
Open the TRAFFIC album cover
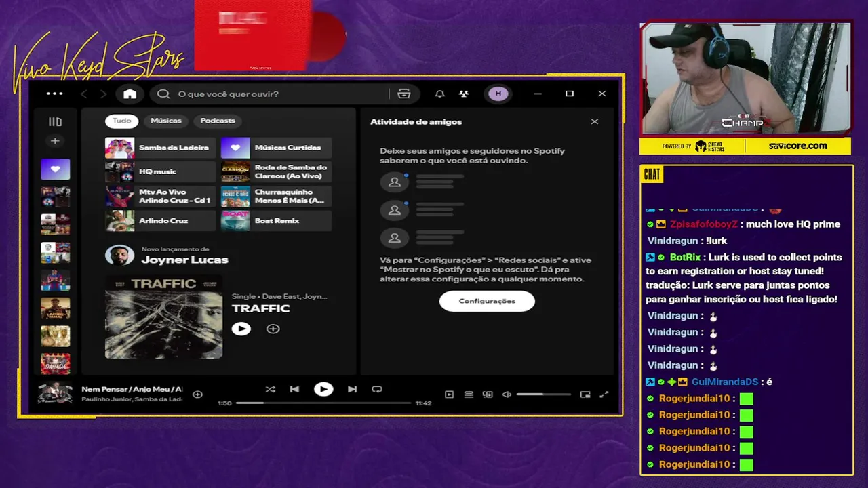click(163, 317)
